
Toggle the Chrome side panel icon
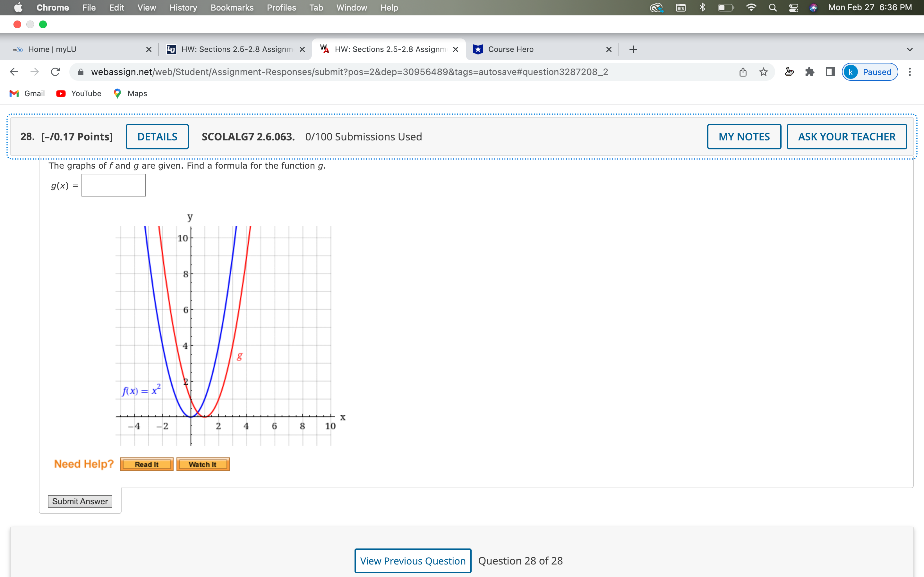[830, 72]
